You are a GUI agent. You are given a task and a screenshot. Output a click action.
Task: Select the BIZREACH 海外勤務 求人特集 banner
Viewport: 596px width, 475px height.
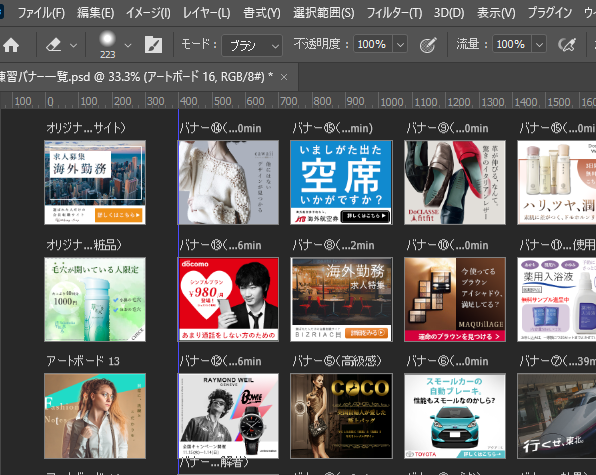[341, 299]
